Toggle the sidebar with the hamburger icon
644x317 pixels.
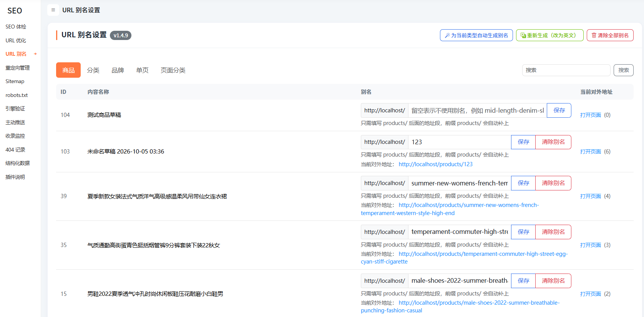[x=53, y=10]
